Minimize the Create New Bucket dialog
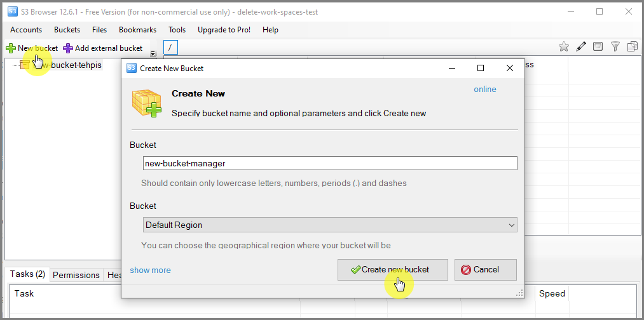Viewport: 644px width, 320px height. tap(451, 68)
